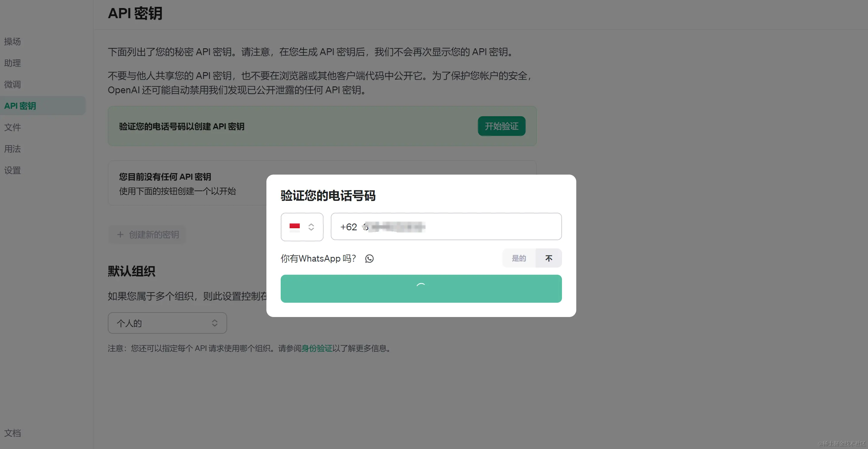
Task: Go to the 用法 section
Action: pos(12,149)
